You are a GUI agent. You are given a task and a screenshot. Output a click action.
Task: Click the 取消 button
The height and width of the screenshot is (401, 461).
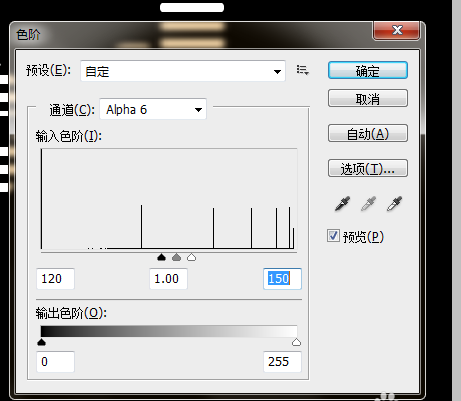[368, 98]
